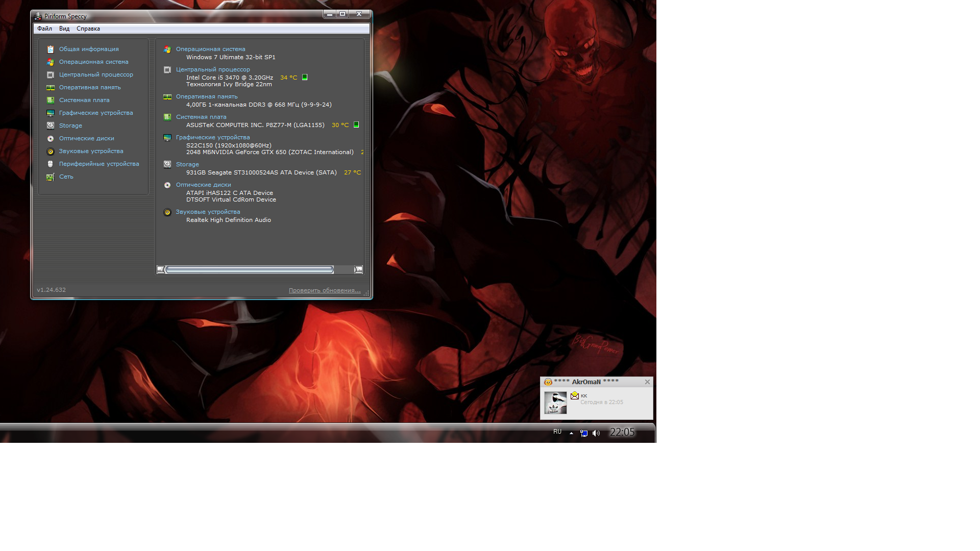
Task: Click the 27 °C hard drive temperature
Action: pyautogui.click(x=352, y=172)
